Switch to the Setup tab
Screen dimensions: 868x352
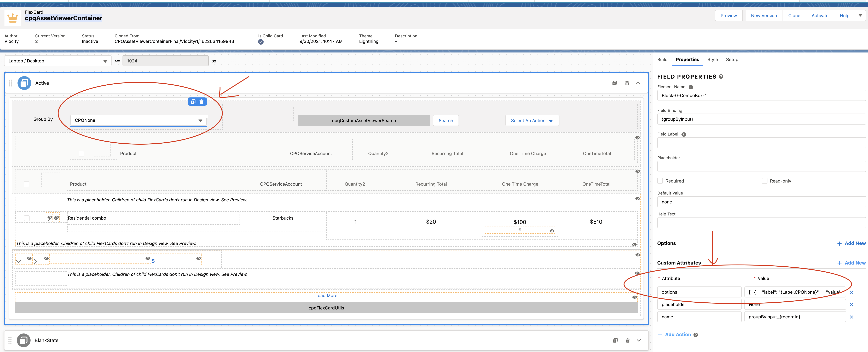(732, 60)
